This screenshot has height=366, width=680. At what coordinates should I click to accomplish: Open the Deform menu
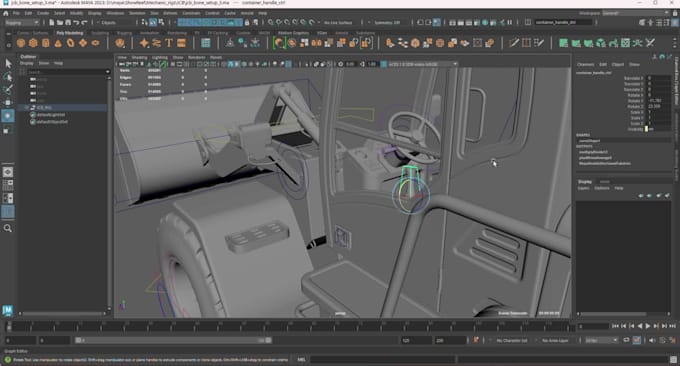point(170,13)
